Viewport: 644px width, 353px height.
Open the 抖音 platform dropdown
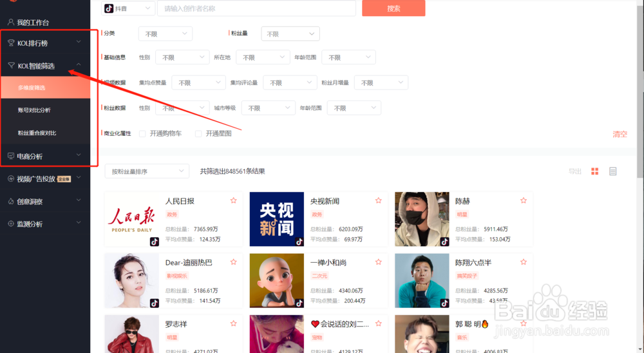coord(128,8)
